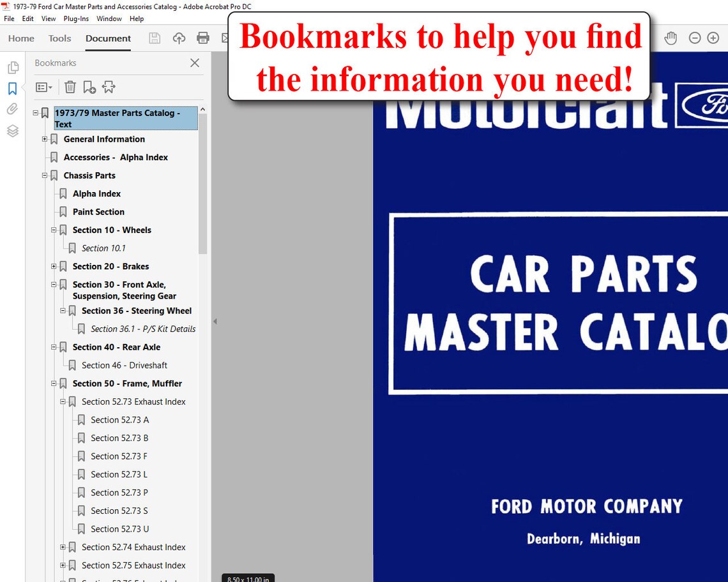Expand the Section 20 - Brakes bookmark
Viewport: 728px width, 582px height.
54,266
